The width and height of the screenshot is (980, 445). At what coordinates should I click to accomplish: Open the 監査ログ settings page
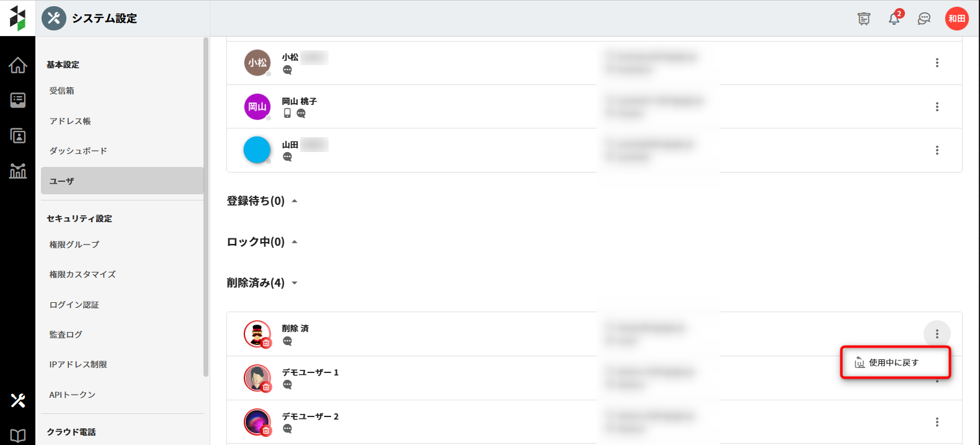click(x=66, y=335)
